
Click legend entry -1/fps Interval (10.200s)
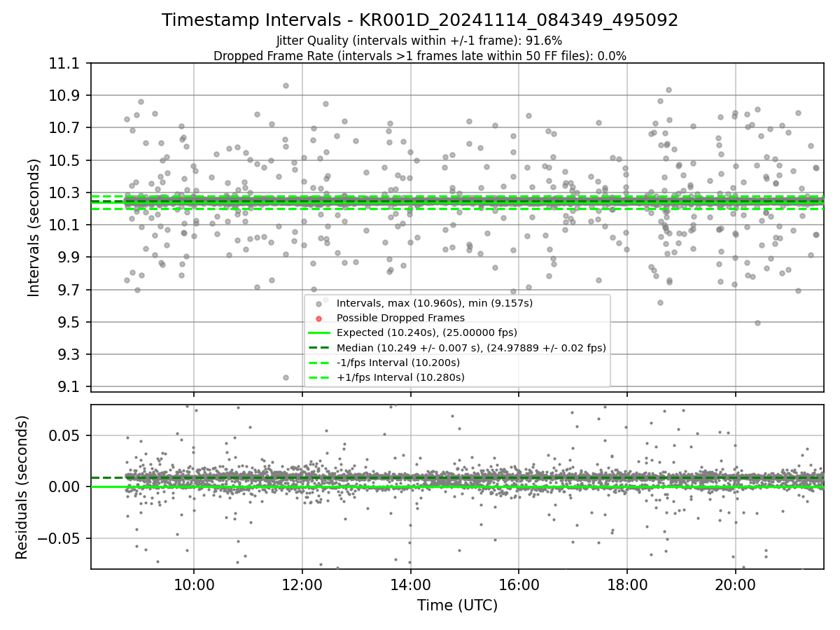point(398,363)
